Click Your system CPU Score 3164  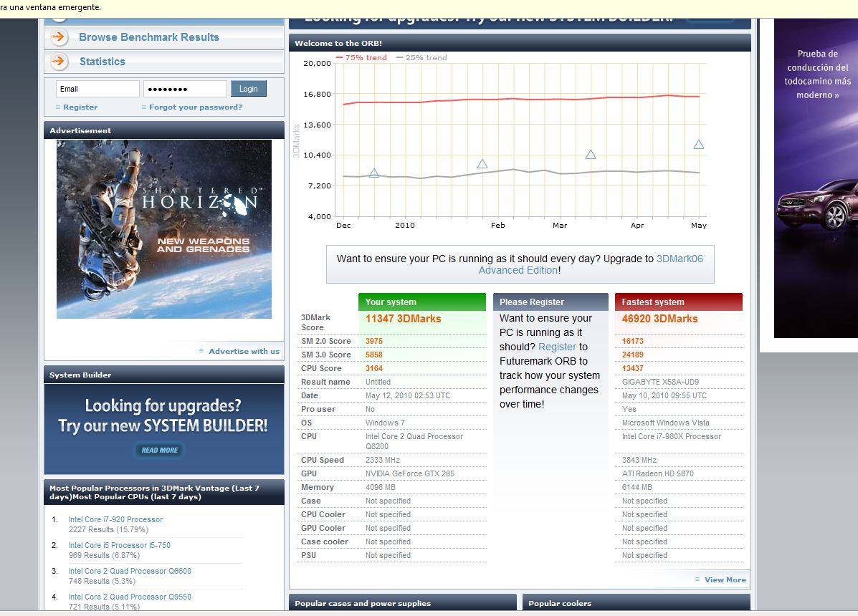tap(374, 368)
